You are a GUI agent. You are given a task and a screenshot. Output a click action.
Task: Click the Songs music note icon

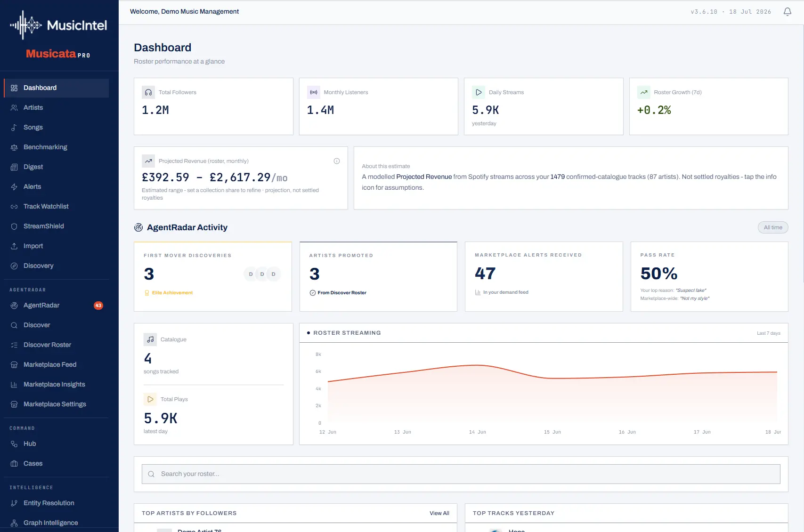point(14,128)
